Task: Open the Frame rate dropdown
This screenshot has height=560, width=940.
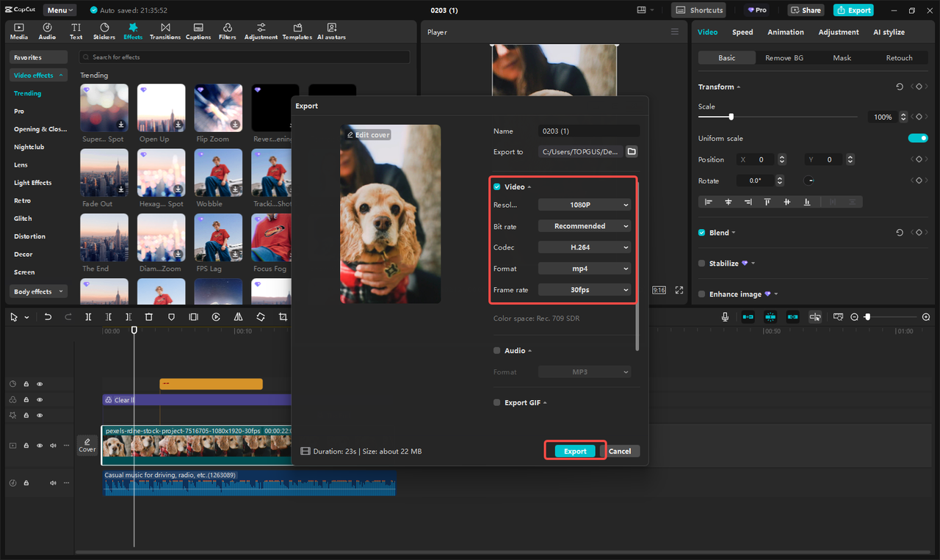Action: pos(584,289)
